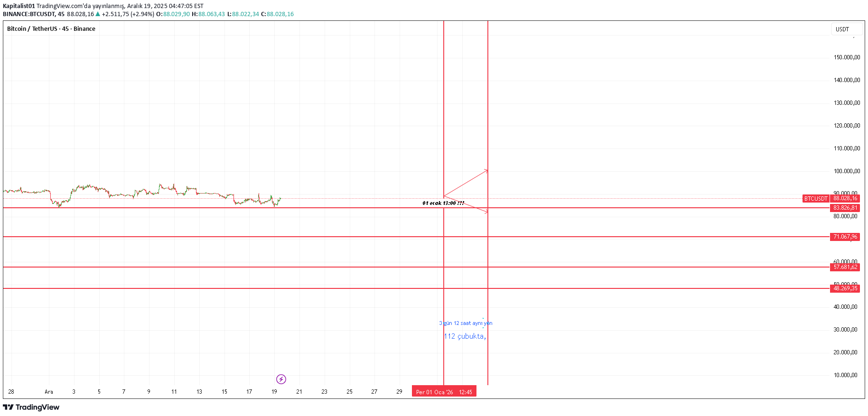Click the downward arrow tip below 83.826,81 line

pos(486,212)
